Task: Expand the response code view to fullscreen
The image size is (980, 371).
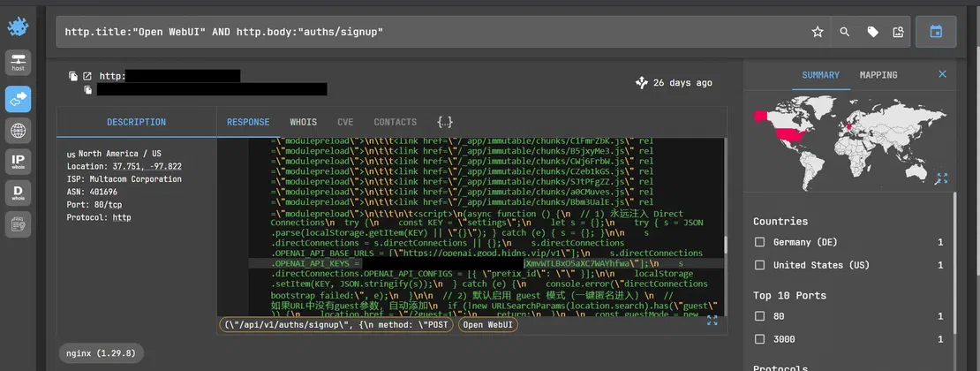Action: point(712,321)
